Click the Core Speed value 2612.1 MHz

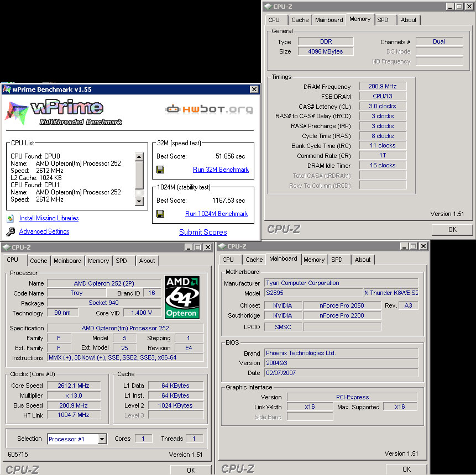(x=74, y=386)
